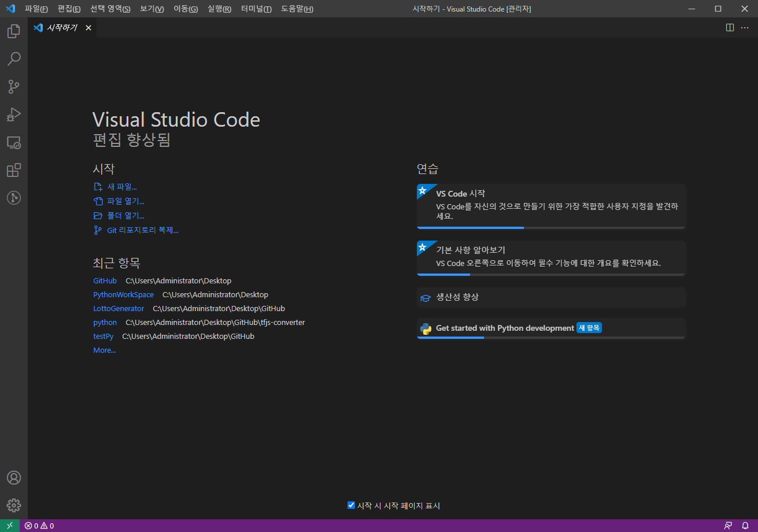Click the 새 파일... link

coord(115,187)
